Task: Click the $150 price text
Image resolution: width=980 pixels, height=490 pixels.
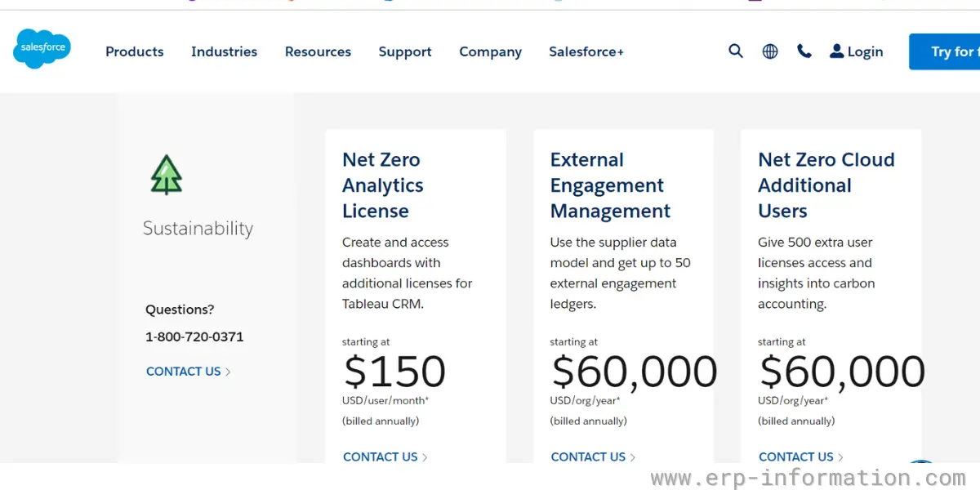Action: tap(395, 372)
